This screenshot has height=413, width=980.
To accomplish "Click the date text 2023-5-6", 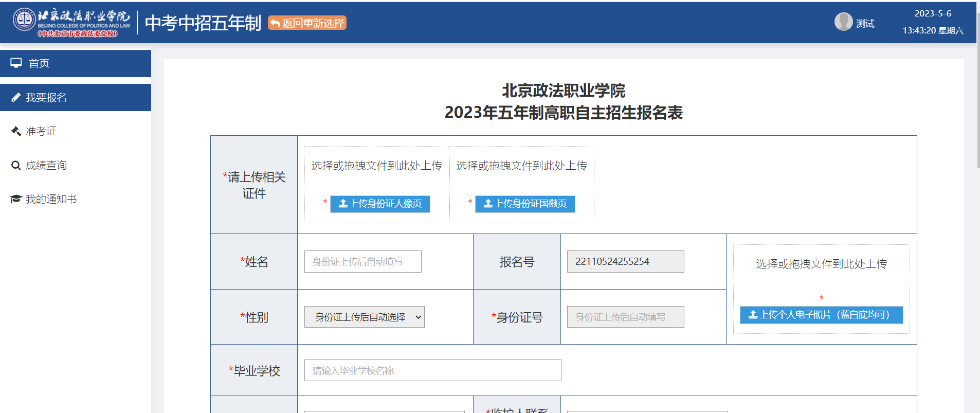I will [933, 13].
